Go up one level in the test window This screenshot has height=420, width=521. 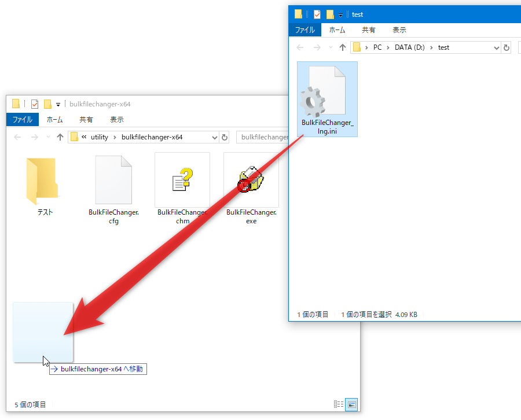(x=343, y=47)
